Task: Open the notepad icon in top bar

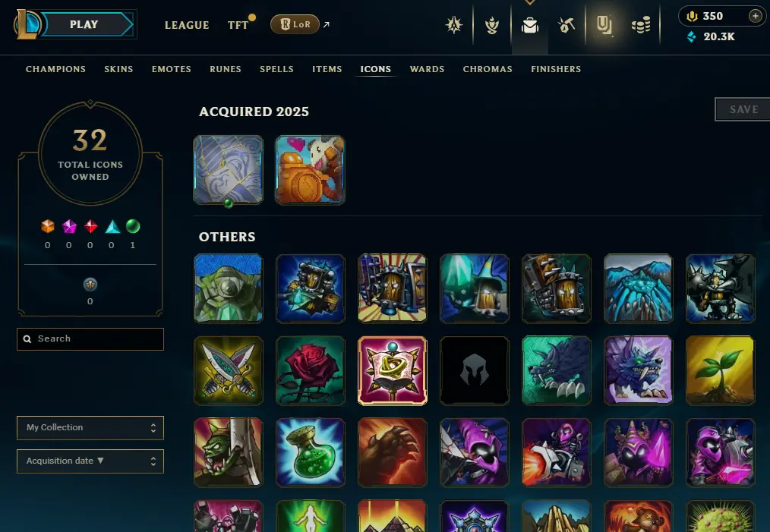Action: 604,25
